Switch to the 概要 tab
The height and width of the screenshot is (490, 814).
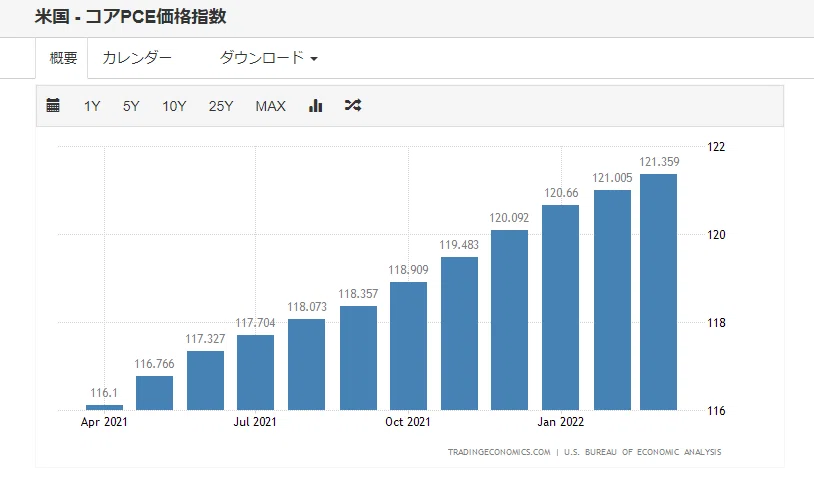[62, 58]
